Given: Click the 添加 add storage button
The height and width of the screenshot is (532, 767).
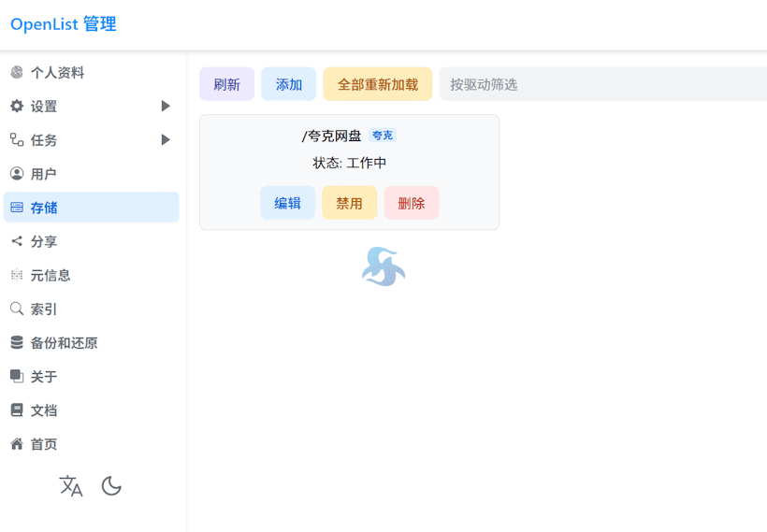Looking at the screenshot, I should point(289,84).
